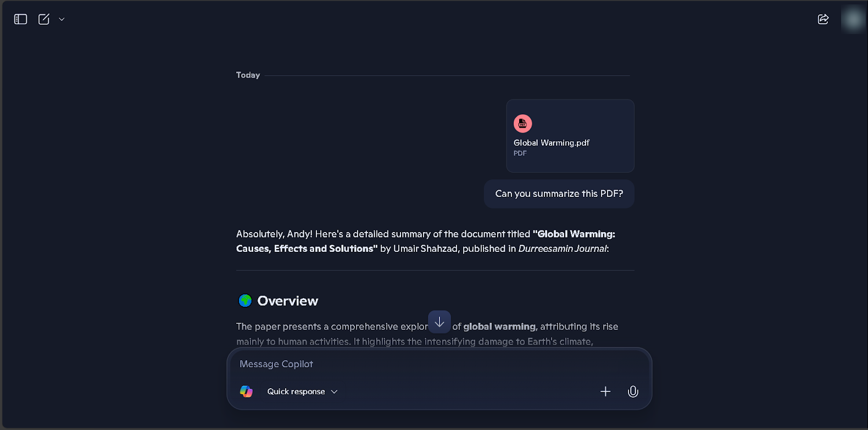868x430 pixels.
Task: Click the Copilot logo icon
Action: [246, 392]
